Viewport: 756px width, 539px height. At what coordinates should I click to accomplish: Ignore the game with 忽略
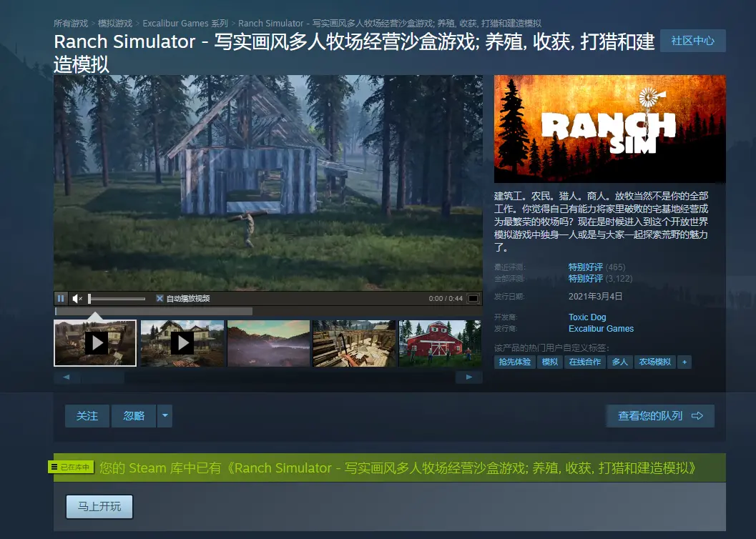[134, 416]
